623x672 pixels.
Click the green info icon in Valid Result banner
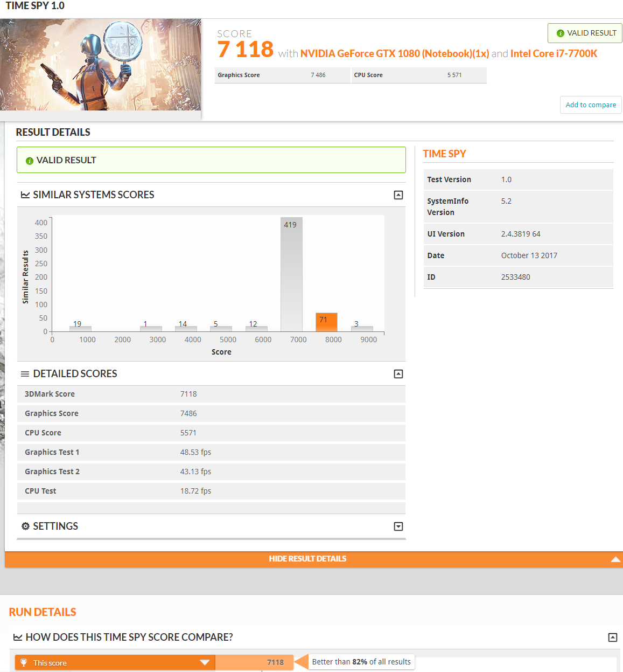point(30,161)
